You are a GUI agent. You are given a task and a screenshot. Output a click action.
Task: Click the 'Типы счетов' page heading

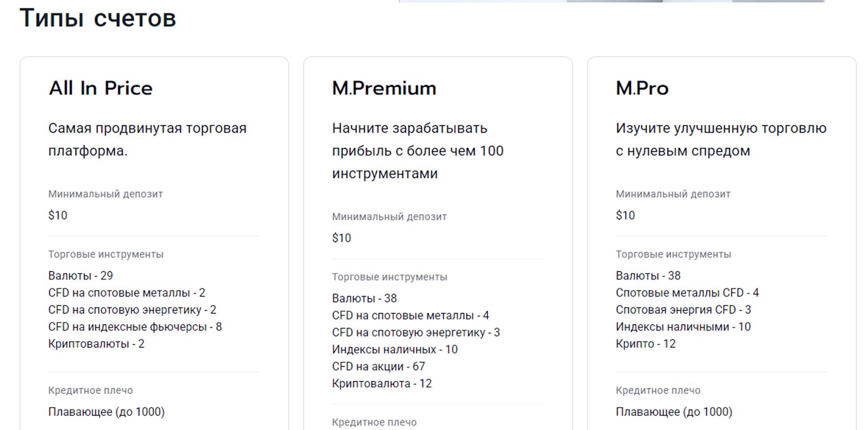tap(98, 18)
